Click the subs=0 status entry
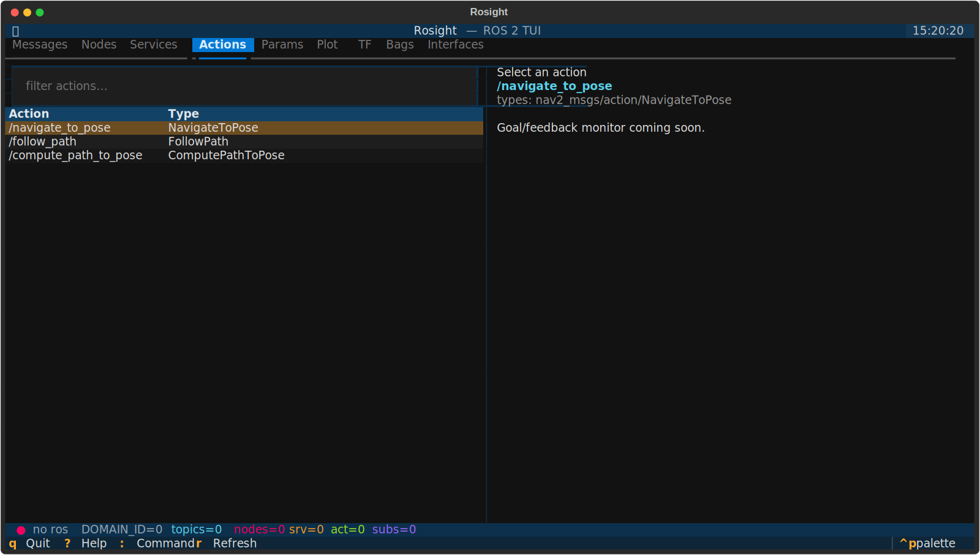Viewport: 980px width, 555px height. [x=394, y=530]
